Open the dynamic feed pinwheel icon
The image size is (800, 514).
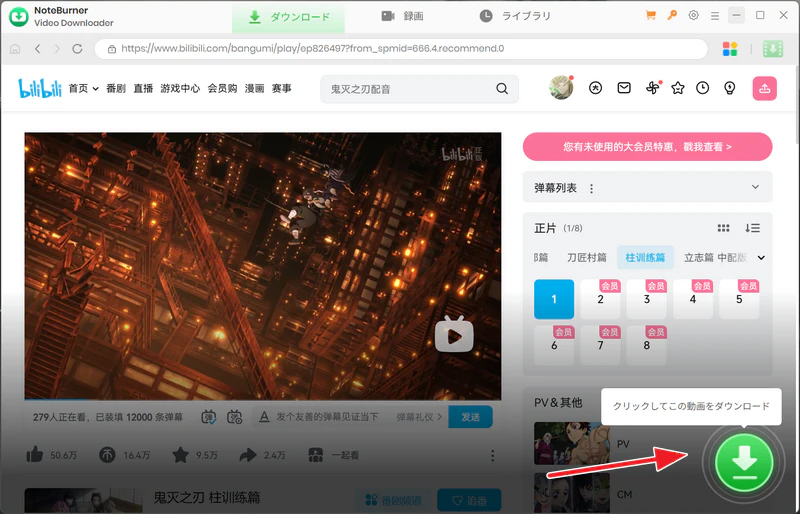(x=653, y=88)
